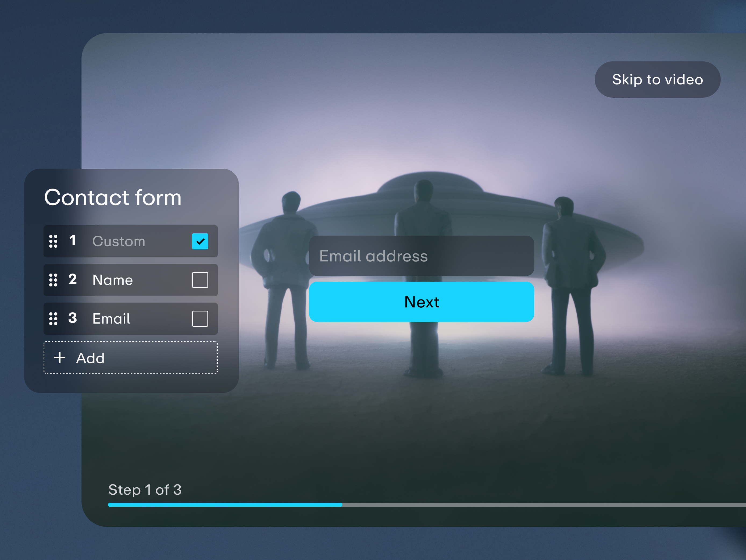This screenshot has width=746, height=560.
Task: Click the plus icon beside Add
Action: tap(60, 357)
